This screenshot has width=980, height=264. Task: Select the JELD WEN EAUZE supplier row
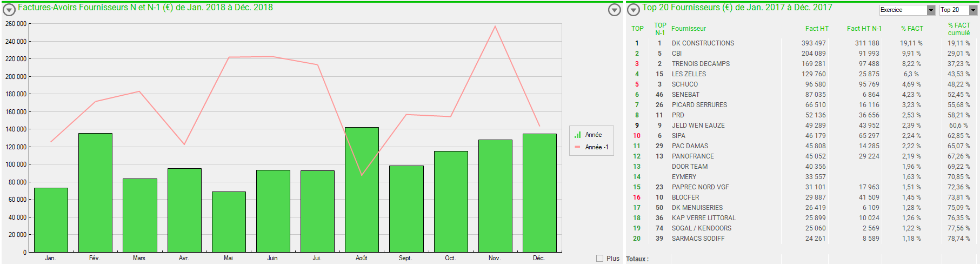pyautogui.click(x=802, y=126)
